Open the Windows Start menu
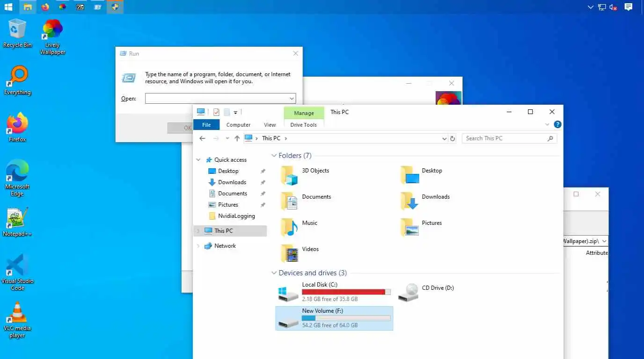This screenshot has width=644, height=359. 8,7
